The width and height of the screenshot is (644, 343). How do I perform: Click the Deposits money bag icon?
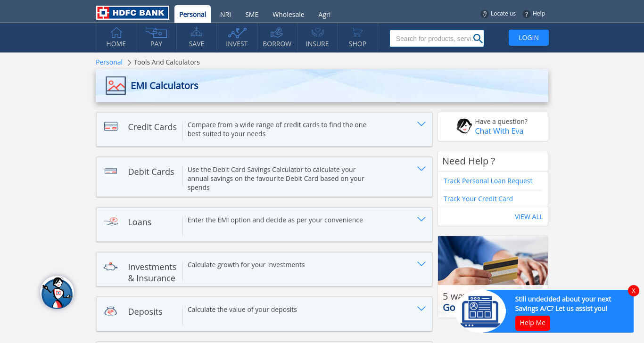(x=110, y=311)
